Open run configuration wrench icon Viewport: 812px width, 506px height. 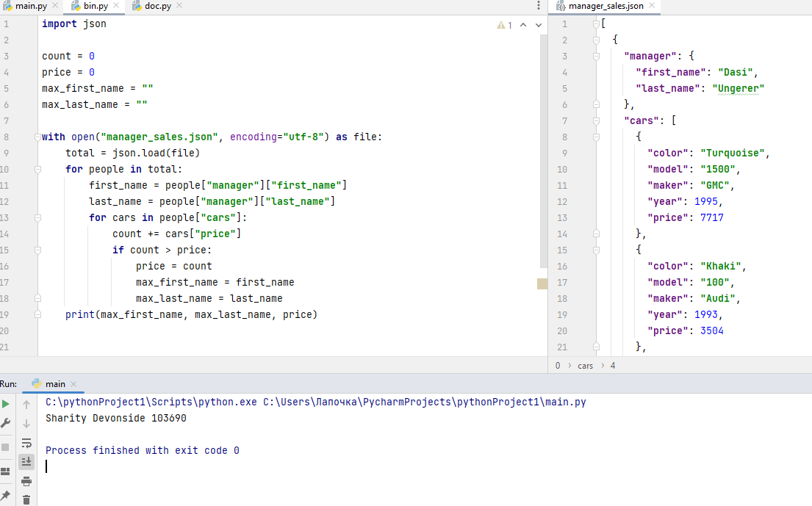[x=6, y=423]
